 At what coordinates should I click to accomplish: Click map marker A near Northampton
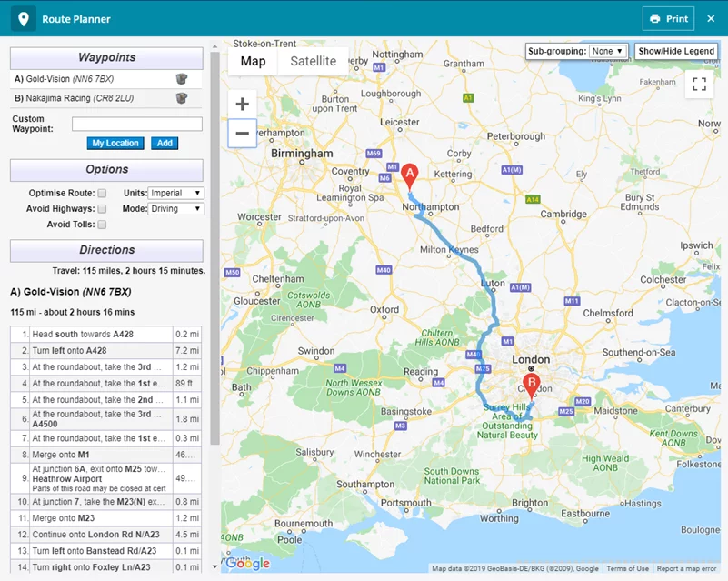410,176
